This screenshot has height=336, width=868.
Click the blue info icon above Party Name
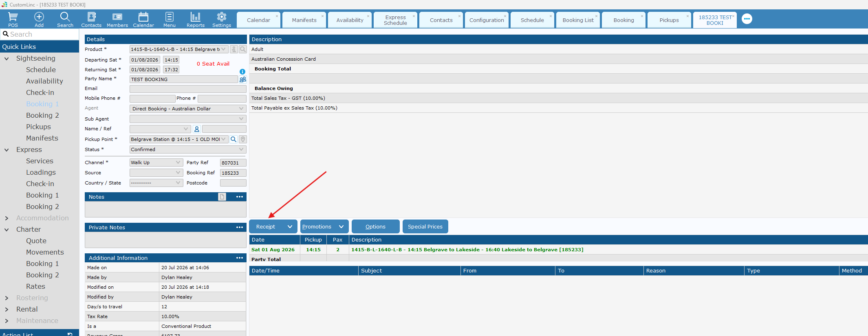(242, 71)
